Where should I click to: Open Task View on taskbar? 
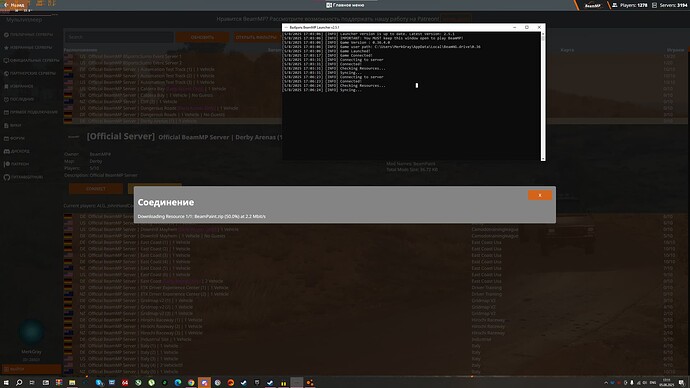[32, 383]
